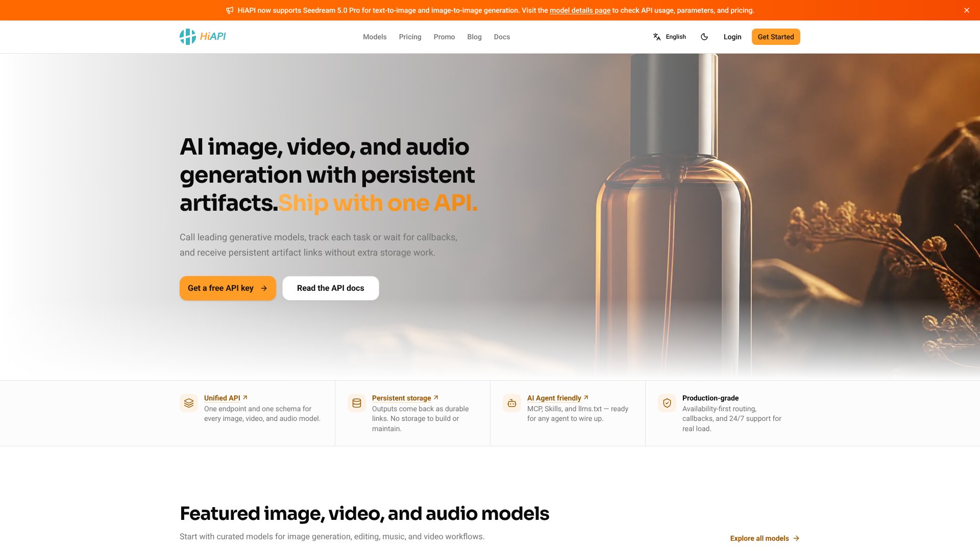Follow the model details page link

pos(580,10)
